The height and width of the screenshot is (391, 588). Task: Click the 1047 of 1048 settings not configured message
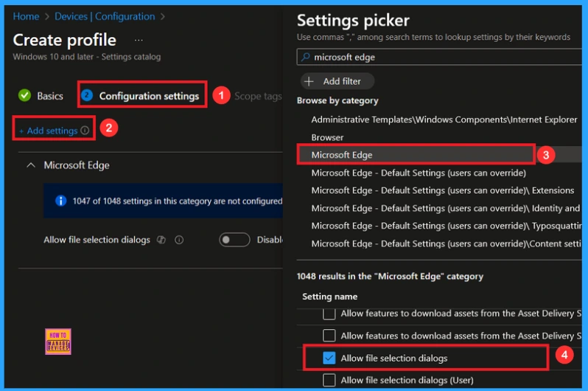point(178,201)
